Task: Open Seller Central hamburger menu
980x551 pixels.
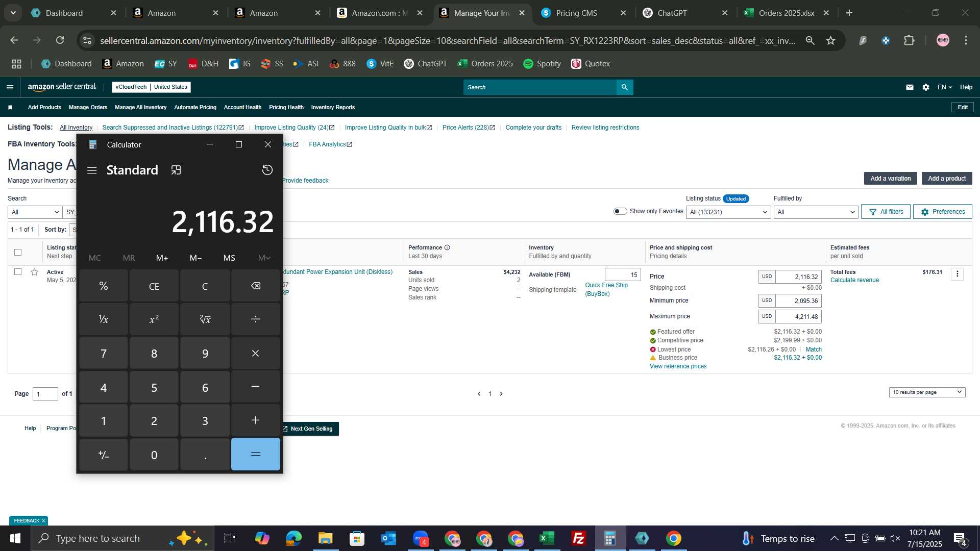Action: click(x=10, y=87)
